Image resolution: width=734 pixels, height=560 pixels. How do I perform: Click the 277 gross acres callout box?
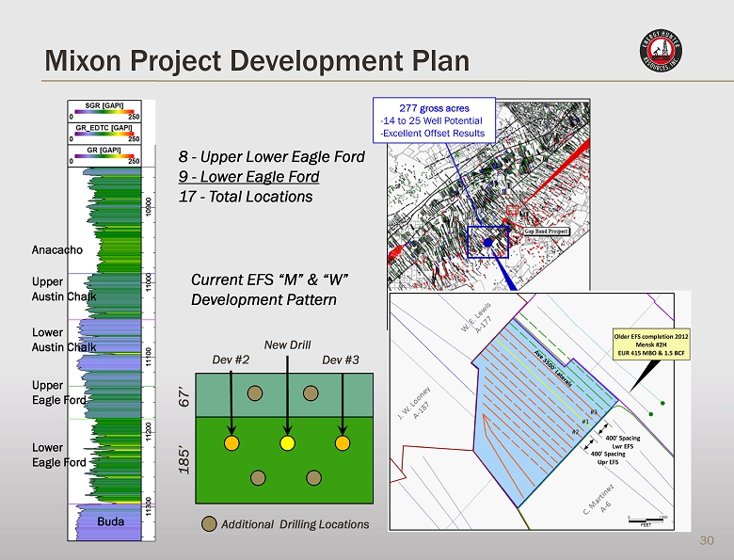point(434,120)
